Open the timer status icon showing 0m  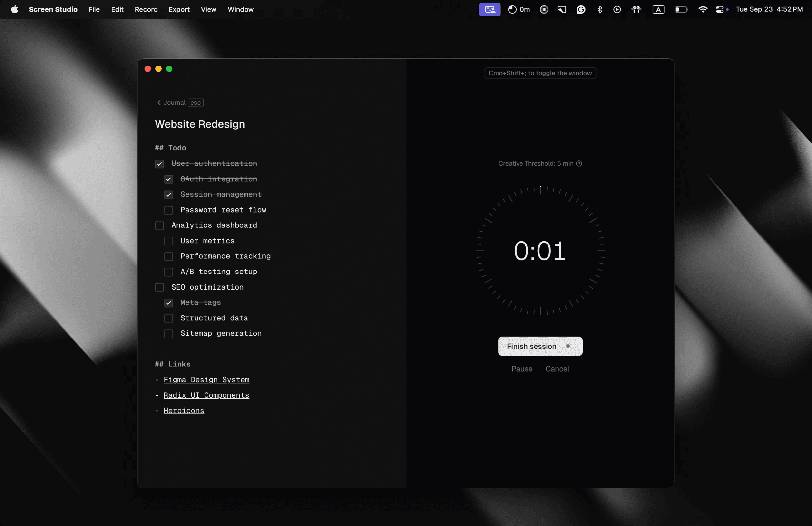point(519,9)
